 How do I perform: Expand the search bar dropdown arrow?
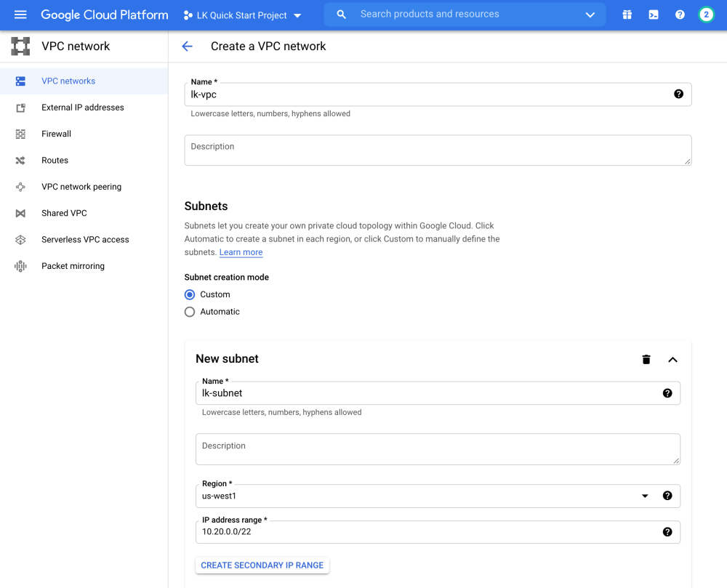click(x=590, y=15)
